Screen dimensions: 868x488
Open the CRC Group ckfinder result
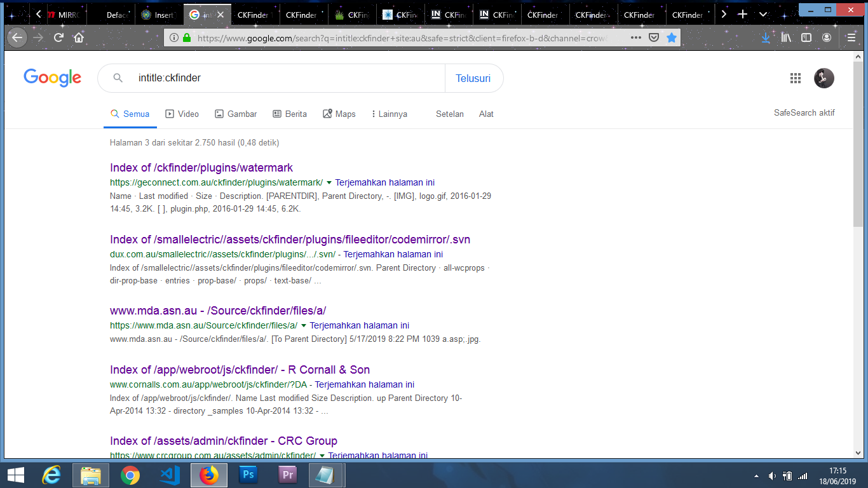tap(224, 441)
